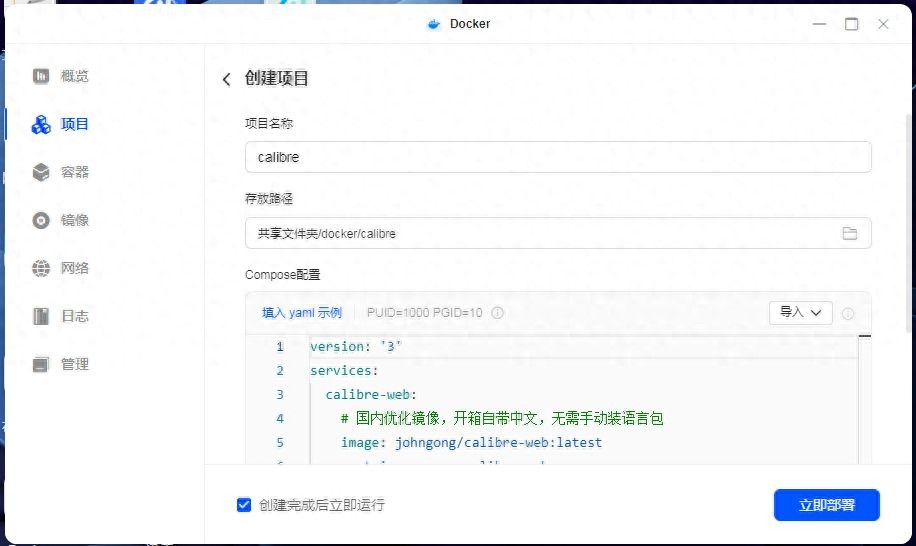This screenshot has width=916, height=546.
Task: Open folder browser in the storage path field
Action: [849, 233]
